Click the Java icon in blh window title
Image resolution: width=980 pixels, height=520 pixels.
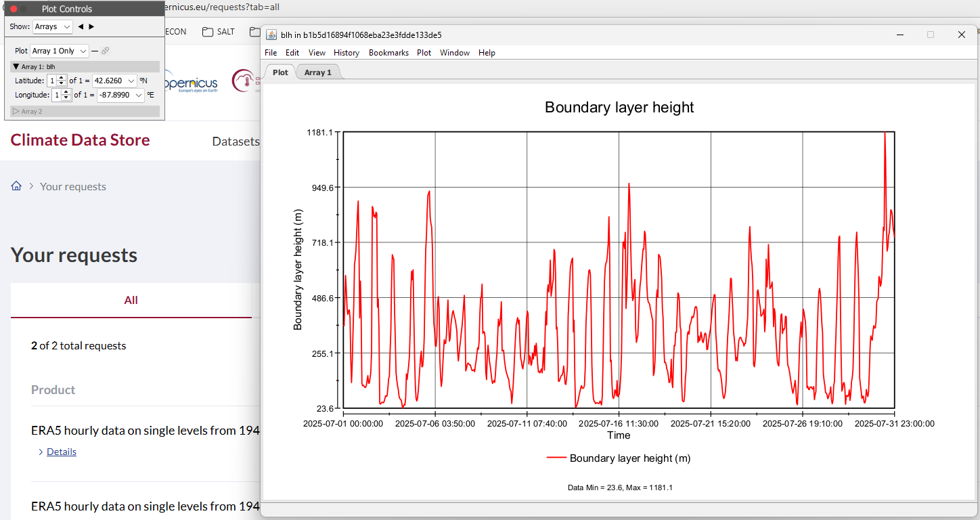coord(271,35)
